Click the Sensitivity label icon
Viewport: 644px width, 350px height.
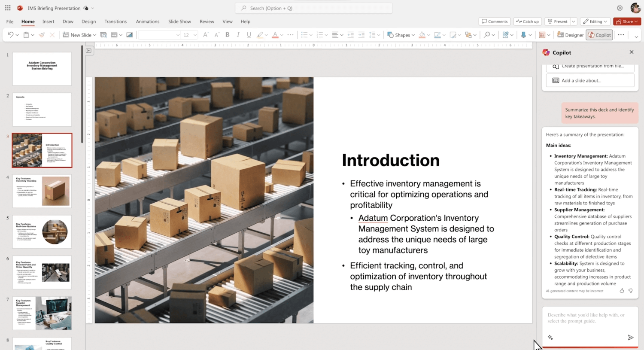(505, 35)
